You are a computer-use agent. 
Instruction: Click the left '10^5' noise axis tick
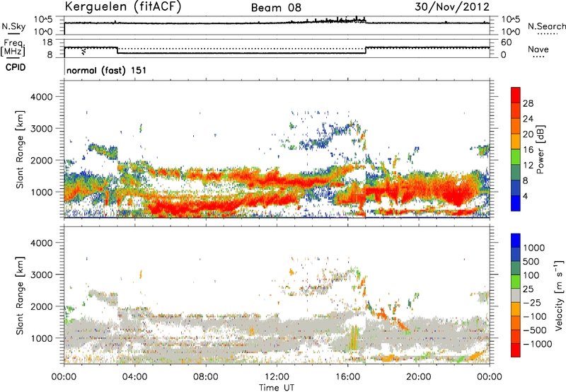[43, 20]
